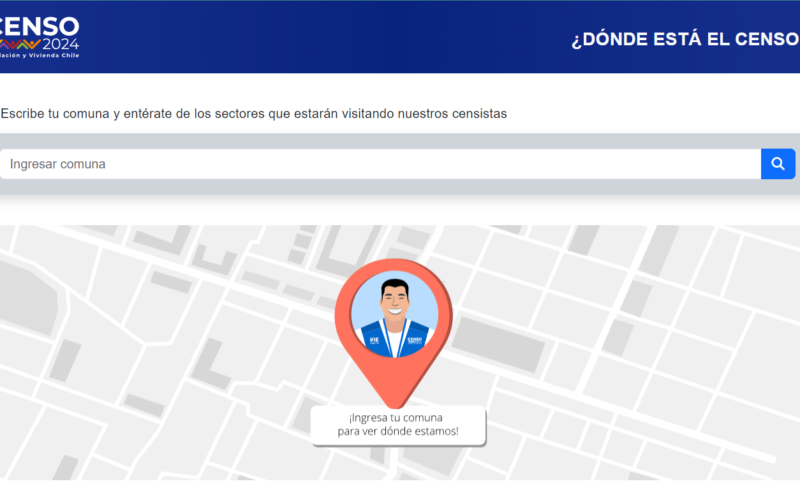Click "Población y Vivienda Chile" logo subtitle

(x=38, y=56)
